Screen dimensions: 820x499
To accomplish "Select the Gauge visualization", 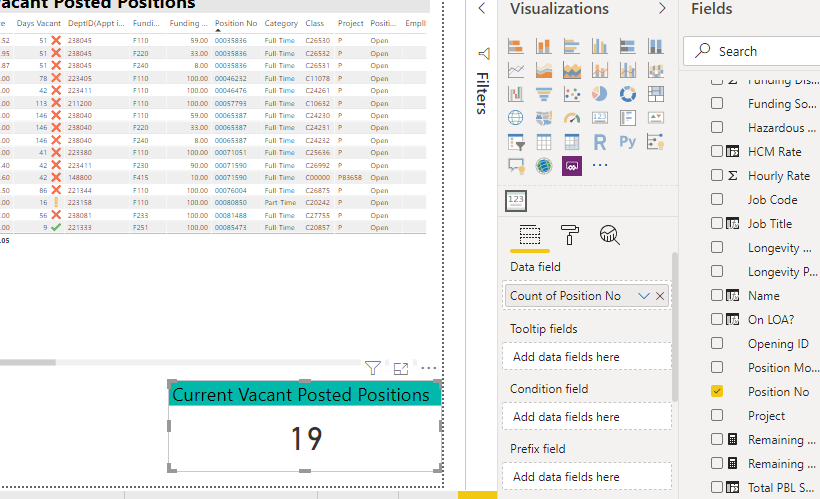I will pyautogui.click(x=572, y=118).
